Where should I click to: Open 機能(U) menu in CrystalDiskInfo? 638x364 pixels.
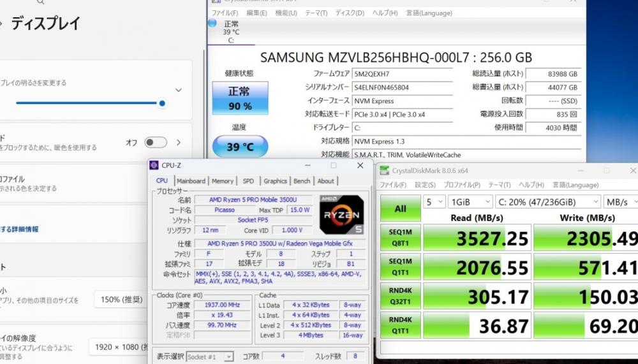(x=286, y=13)
